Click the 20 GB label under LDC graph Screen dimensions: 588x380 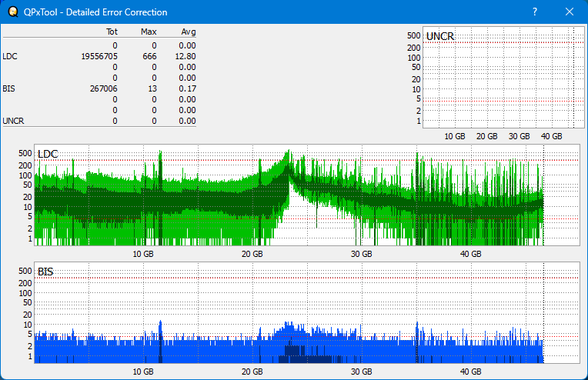click(x=252, y=254)
